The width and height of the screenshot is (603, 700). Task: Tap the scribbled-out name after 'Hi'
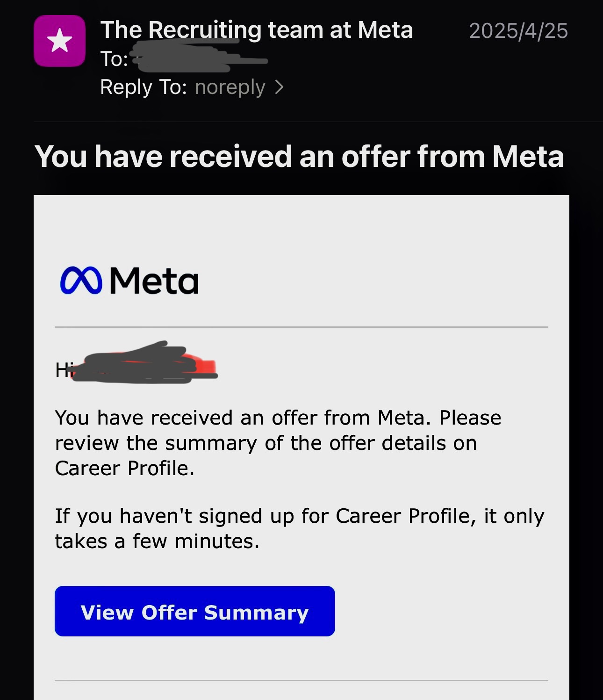(144, 363)
